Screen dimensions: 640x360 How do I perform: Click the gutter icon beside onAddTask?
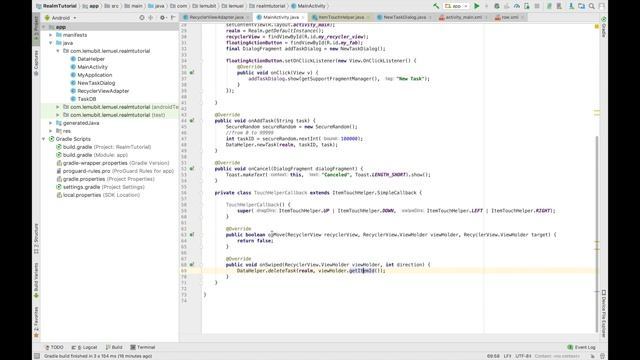point(192,120)
